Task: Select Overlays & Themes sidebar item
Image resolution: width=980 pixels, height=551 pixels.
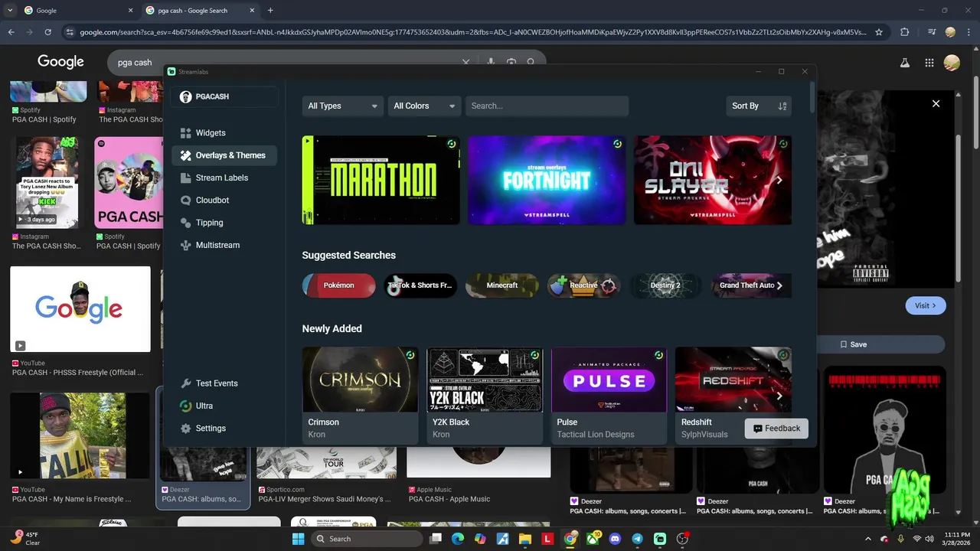Action: [224, 155]
